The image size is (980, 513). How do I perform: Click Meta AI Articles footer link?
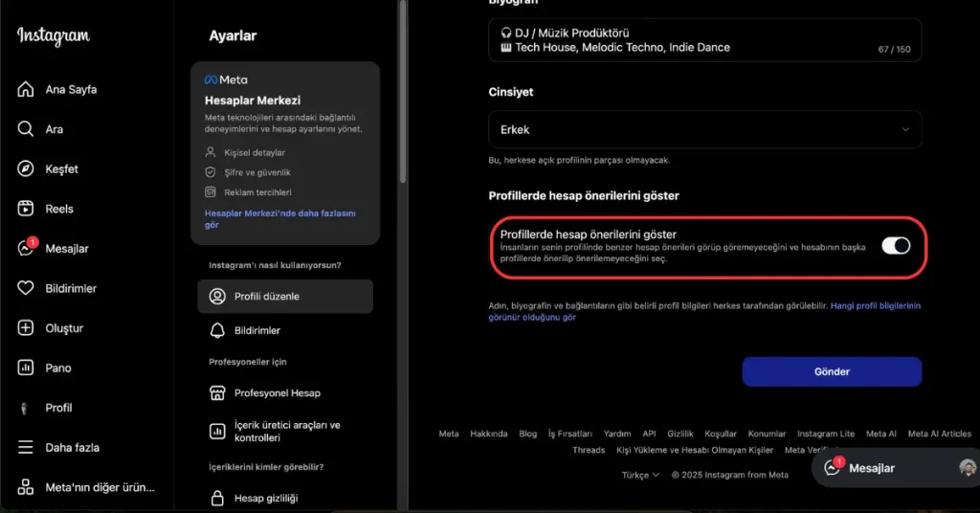940,434
